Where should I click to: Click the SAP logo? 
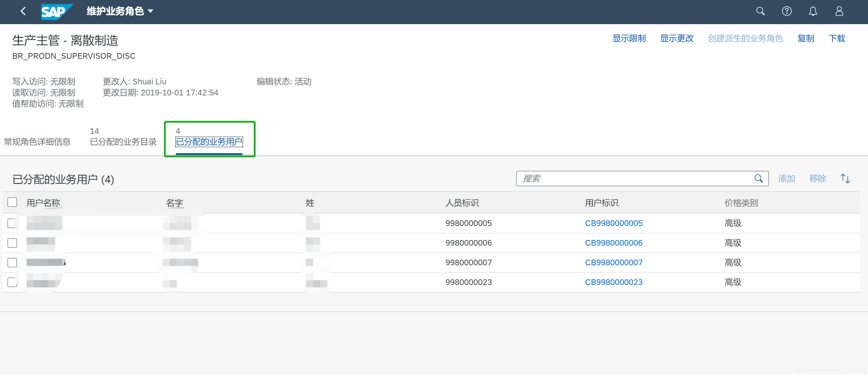(x=57, y=12)
